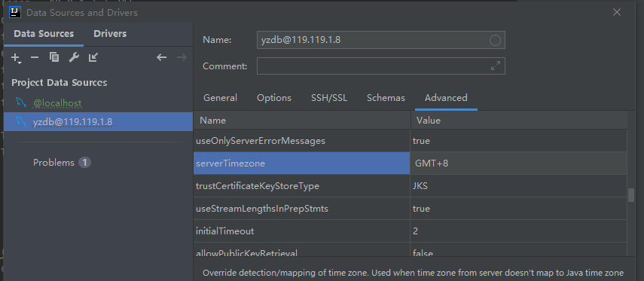
Task: Remove selected data source with minus icon
Action: pyautogui.click(x=35, y=57)
